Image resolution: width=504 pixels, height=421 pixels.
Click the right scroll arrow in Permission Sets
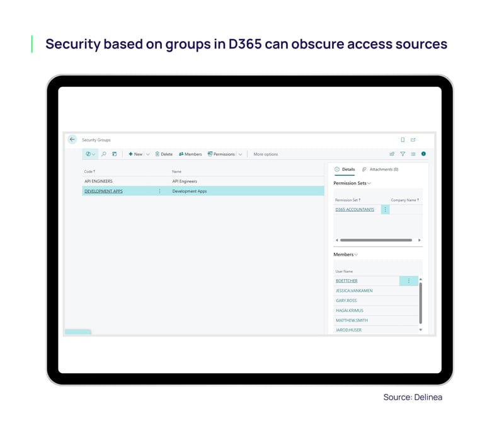point(419,240)
